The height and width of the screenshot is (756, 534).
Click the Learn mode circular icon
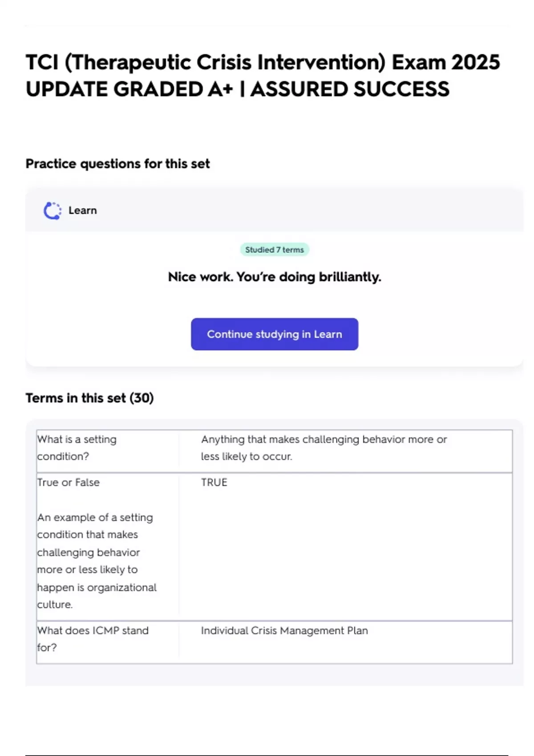tap(52, 210)
